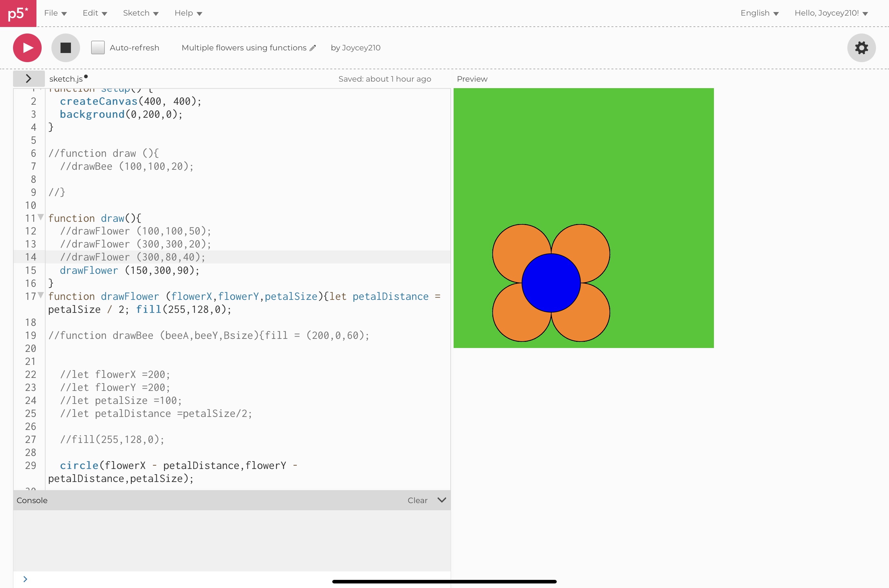Click the sketch.js file tab

tap(66, 79)
